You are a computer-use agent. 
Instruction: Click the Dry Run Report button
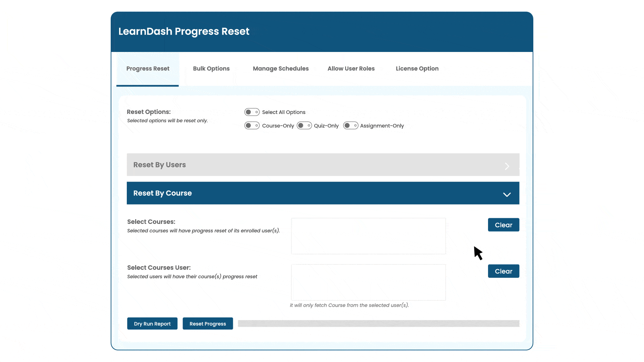pyautogui.click(x=152, y=323)
